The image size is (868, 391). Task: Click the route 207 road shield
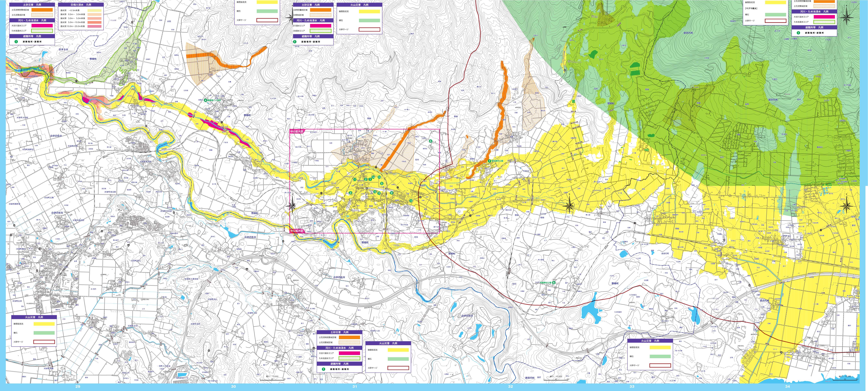367,188
